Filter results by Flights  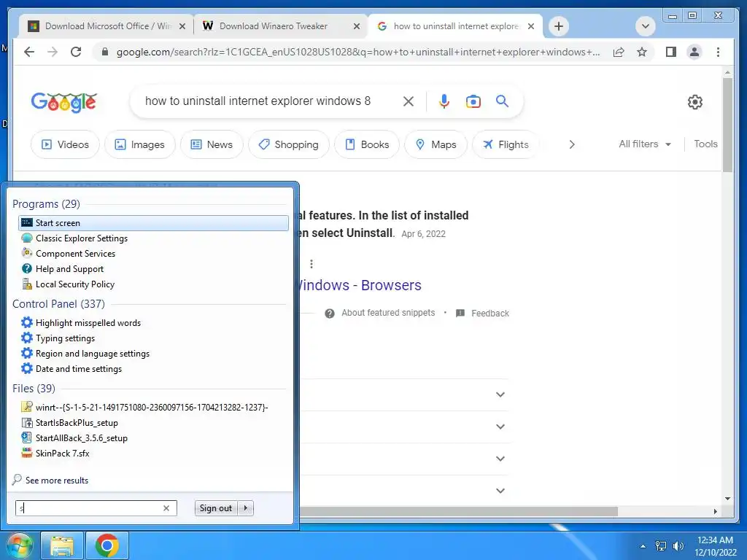click(506, 144)
